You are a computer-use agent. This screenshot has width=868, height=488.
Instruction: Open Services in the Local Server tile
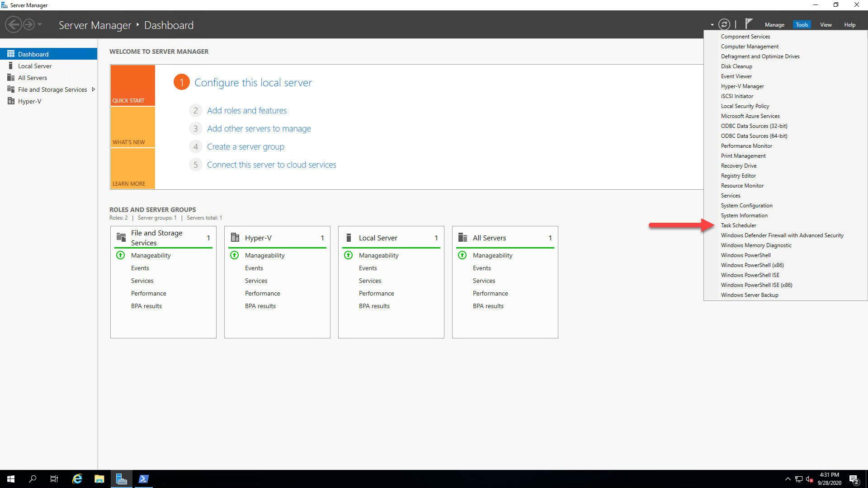[370, 281]
